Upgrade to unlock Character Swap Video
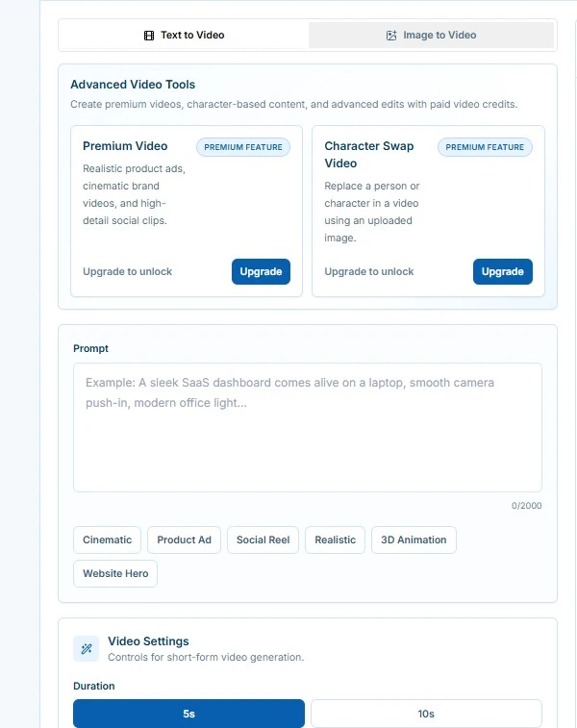This screenshot has width=577, height=728. (x=503, y=271)
